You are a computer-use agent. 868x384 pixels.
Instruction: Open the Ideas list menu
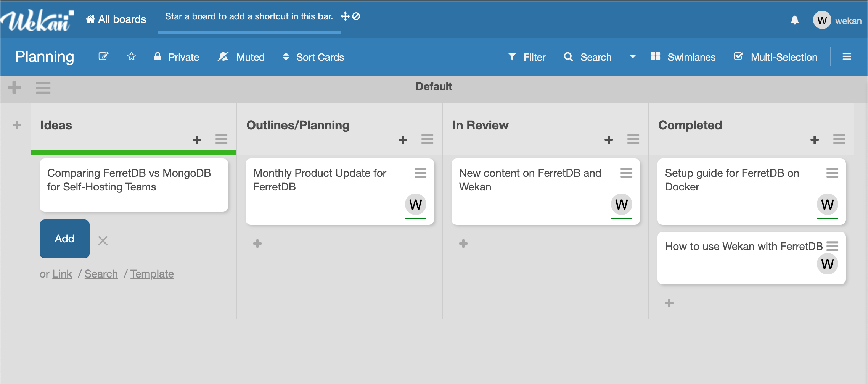(x=222, y=139)
